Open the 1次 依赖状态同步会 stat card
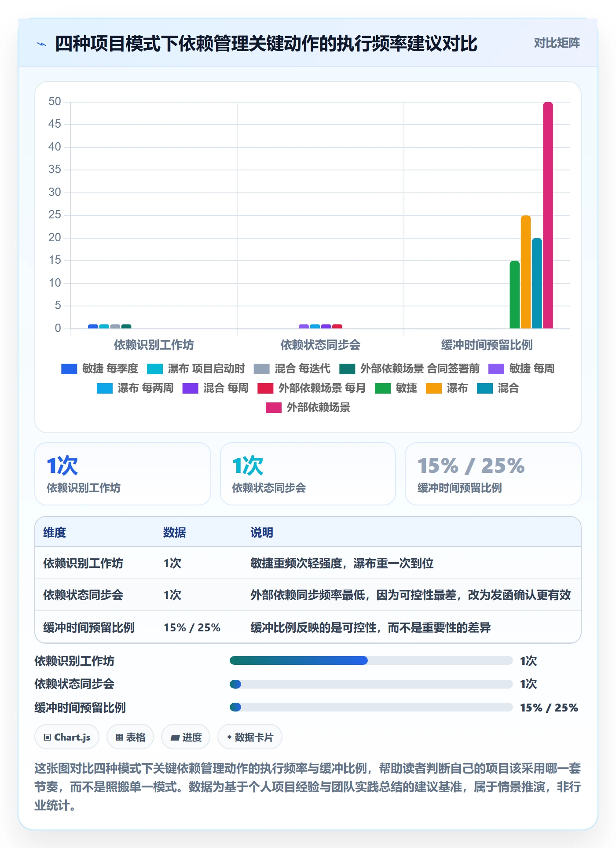Viewport: 616px width, 848px height. tap(308, 474)
